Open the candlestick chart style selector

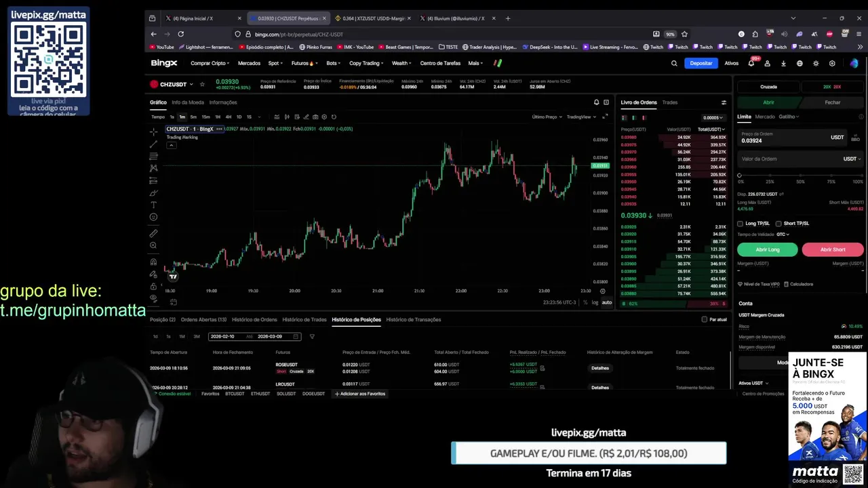pyautogui.click(x=287, y=117)
